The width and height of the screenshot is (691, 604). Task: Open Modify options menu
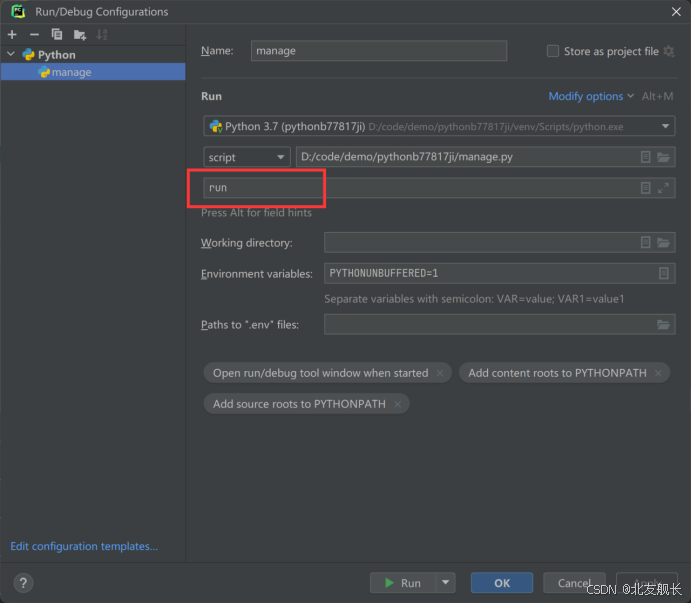point(591,96)
